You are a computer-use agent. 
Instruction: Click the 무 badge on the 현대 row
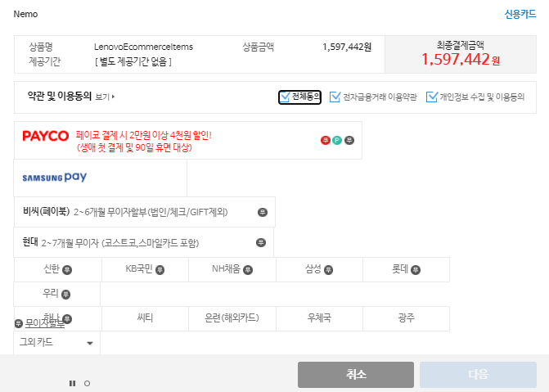(261, 242)
